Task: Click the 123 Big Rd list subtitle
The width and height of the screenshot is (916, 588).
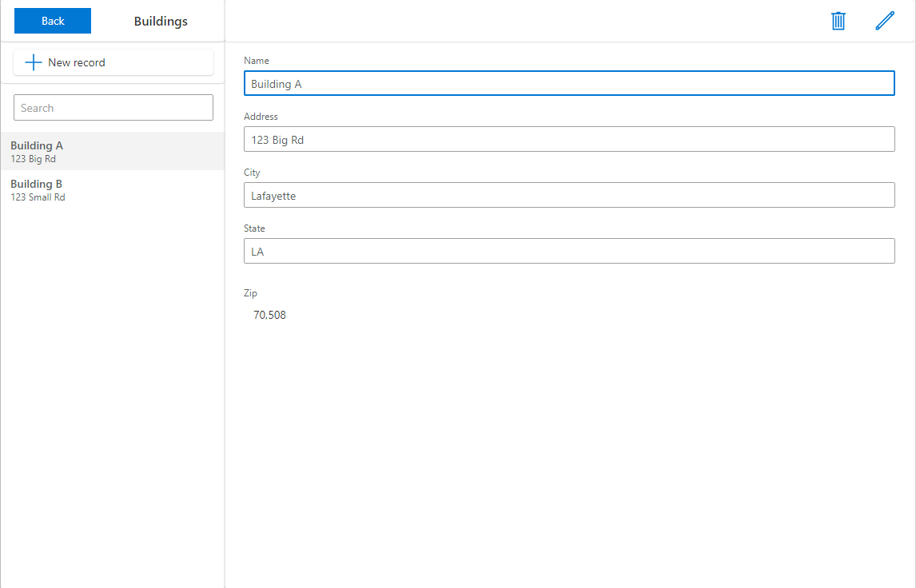Action: (x=34, y=159)
